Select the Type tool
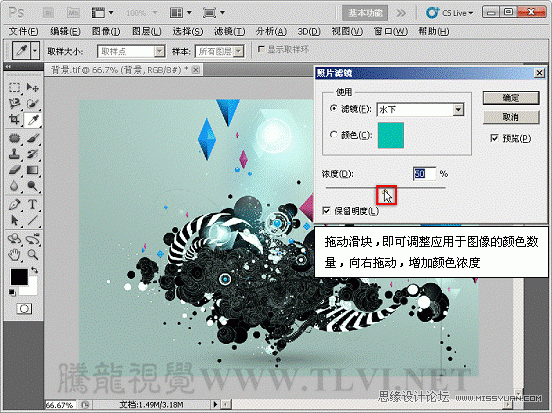Viewport: 552px width, 413px height. 33,205
